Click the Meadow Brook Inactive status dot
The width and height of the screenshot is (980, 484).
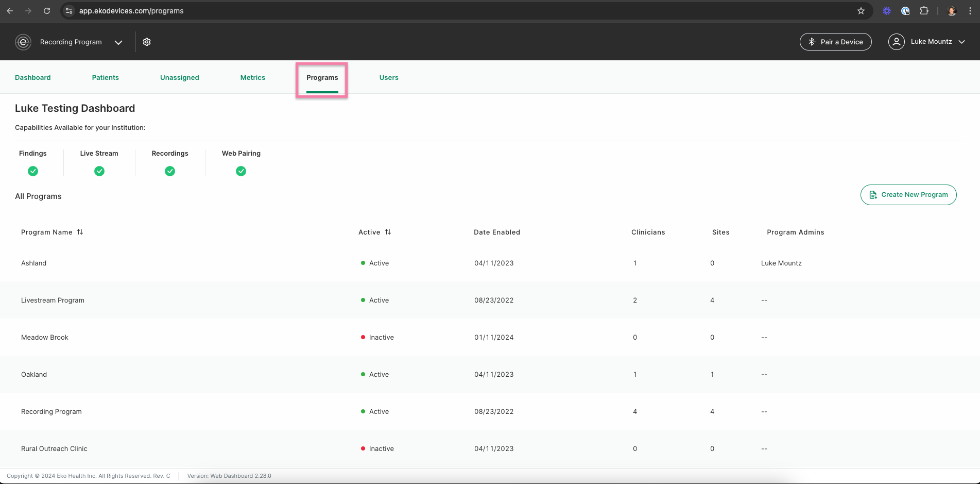363,337
